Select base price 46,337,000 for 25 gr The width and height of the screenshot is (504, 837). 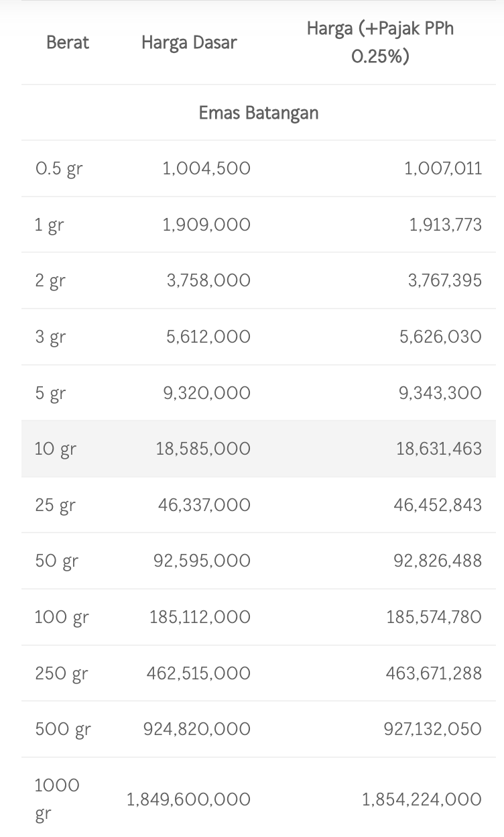[x=204, y=505]
